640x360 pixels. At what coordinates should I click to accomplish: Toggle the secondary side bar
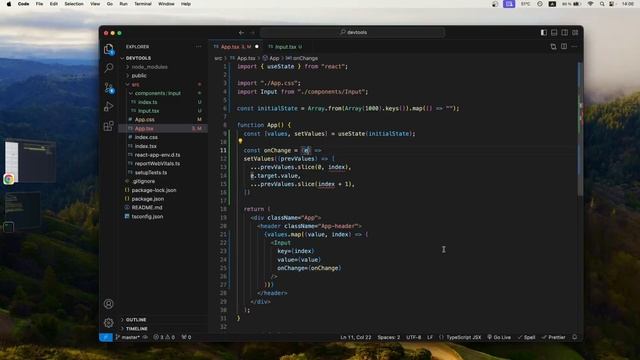[564, 32]
